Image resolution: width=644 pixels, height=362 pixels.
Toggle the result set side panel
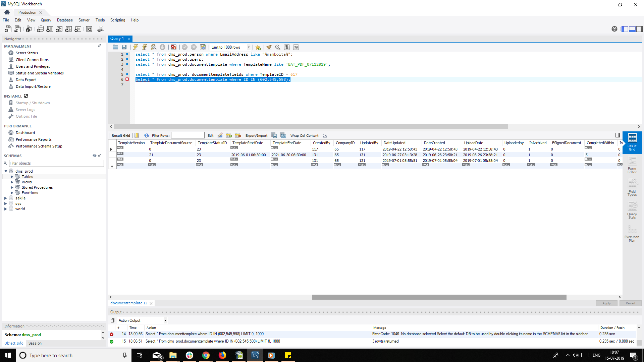click(x=618, y=135)
